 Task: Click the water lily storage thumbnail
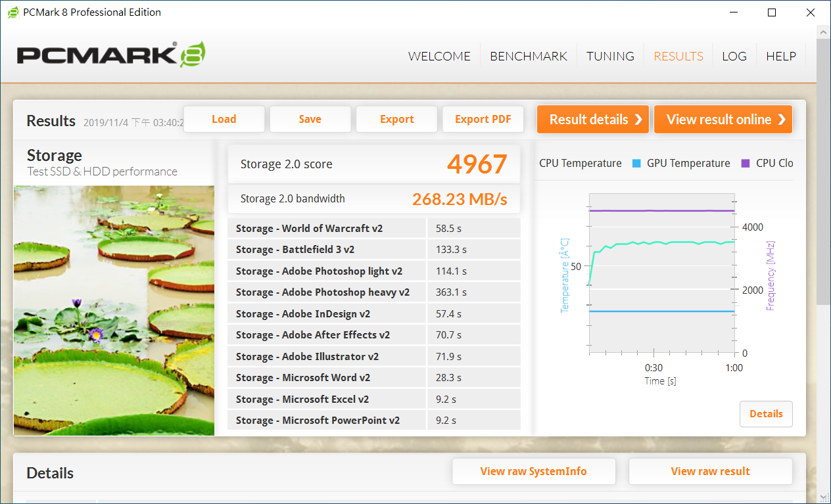click(114, 310)
